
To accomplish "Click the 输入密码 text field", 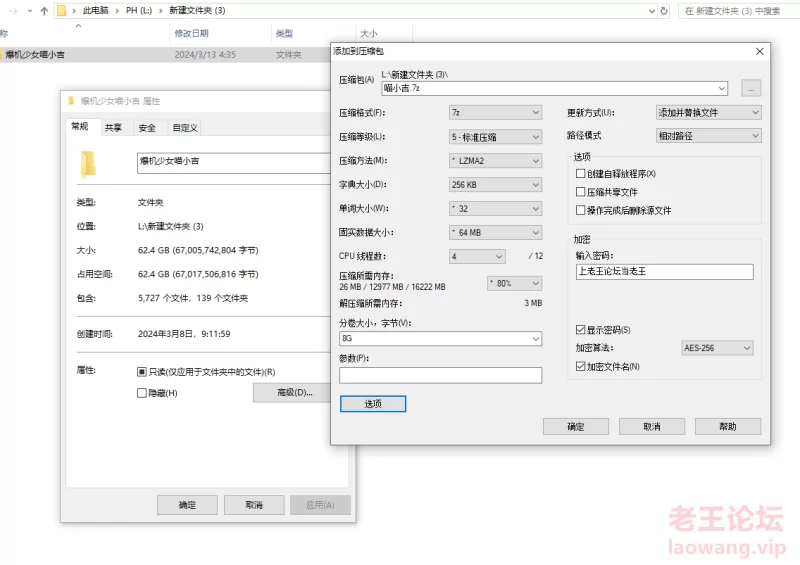I will (x=664, y=272).
